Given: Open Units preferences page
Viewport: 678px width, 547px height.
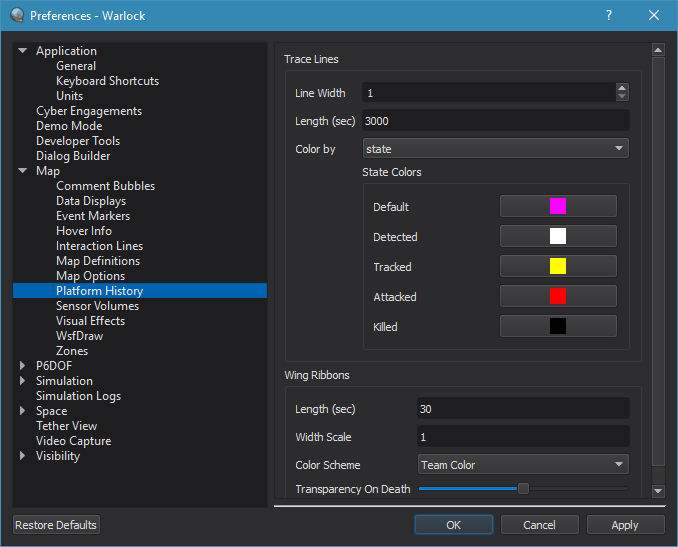Looking at the screenshot, I should (70, 96).
